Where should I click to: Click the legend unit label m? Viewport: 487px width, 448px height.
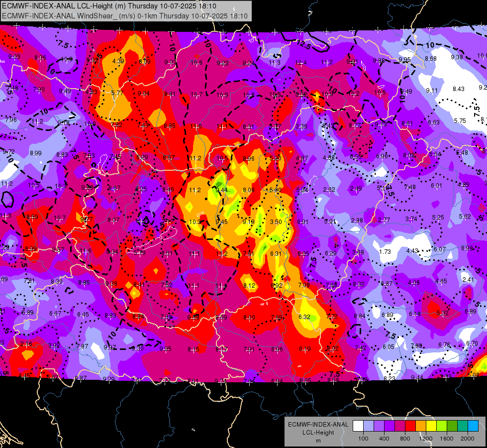tap(318, 441)
